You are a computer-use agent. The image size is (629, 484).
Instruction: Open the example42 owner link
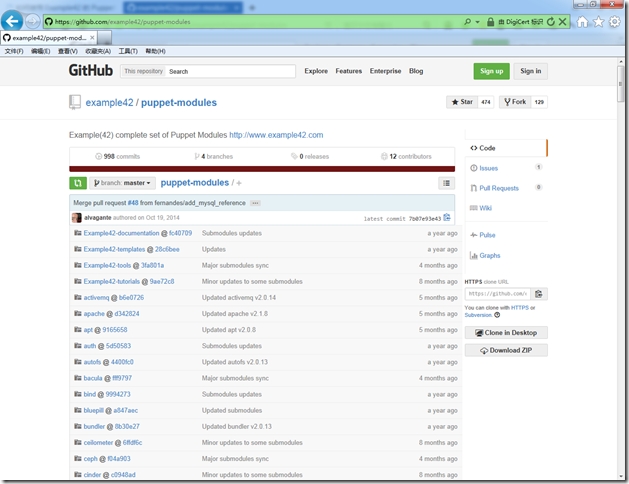(x=109, y=103)
